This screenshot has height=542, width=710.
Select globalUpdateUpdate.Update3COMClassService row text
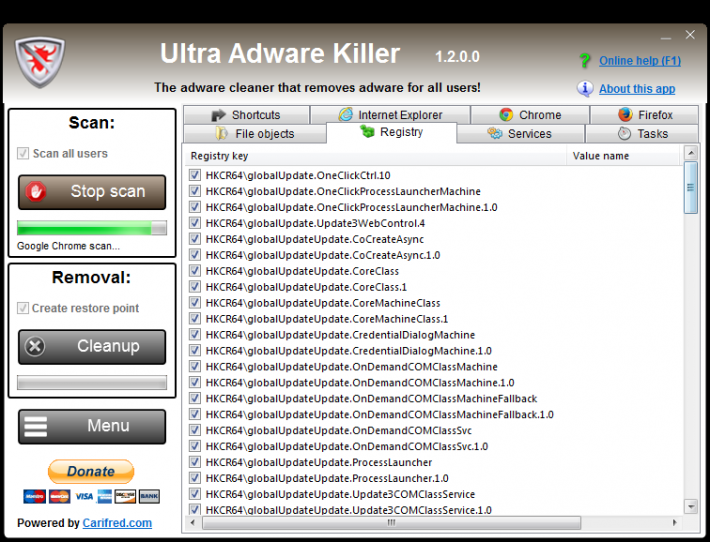[340, 494]
